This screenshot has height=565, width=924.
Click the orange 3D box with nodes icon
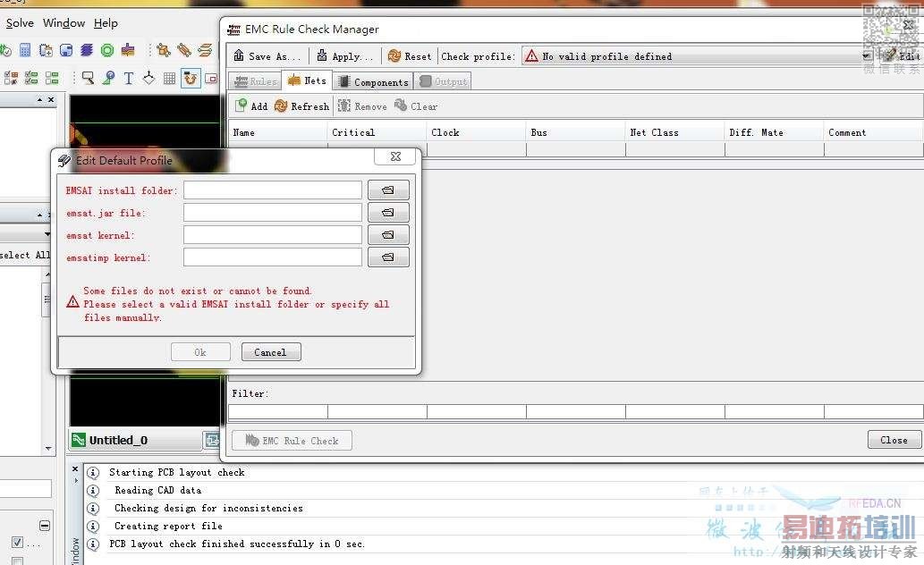(x=164, y=50)
